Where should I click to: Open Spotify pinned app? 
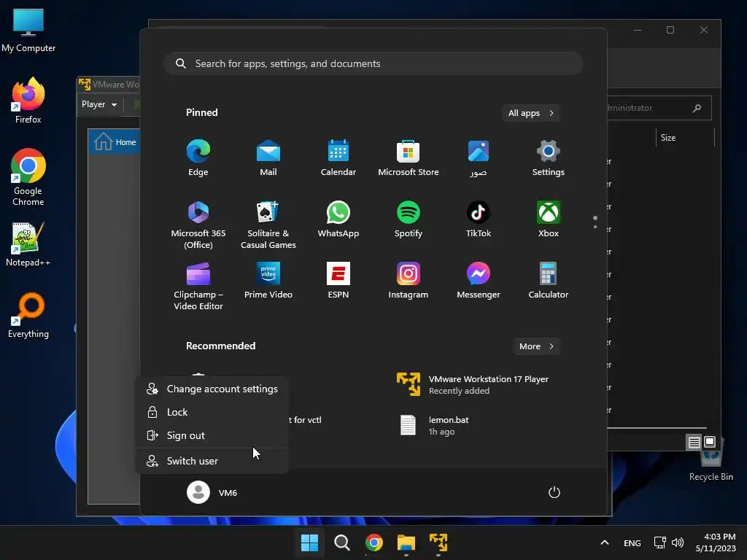click(x=409, y=219)
